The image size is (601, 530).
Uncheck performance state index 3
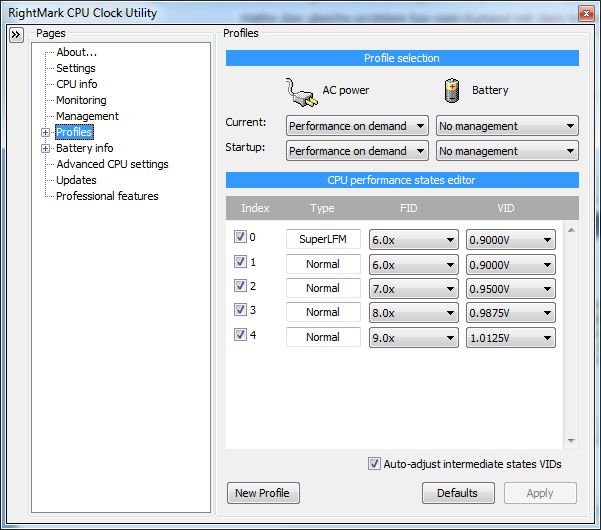[240, 310]
